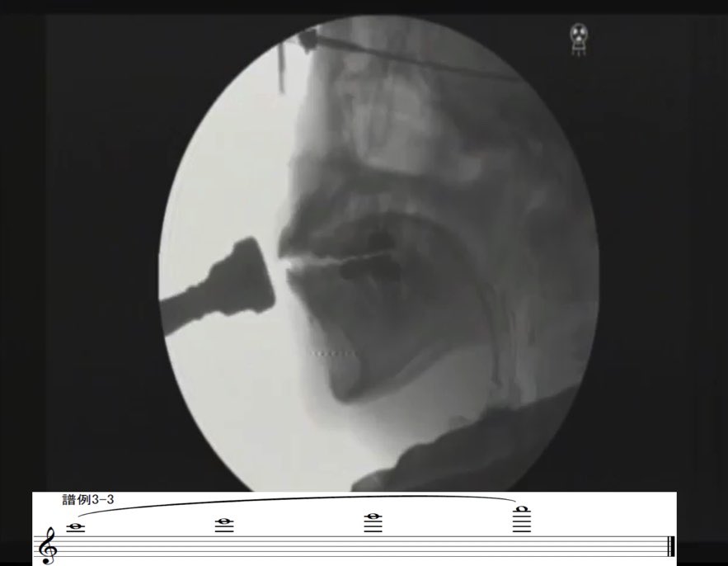Click the label 譜例3-3

88,499
